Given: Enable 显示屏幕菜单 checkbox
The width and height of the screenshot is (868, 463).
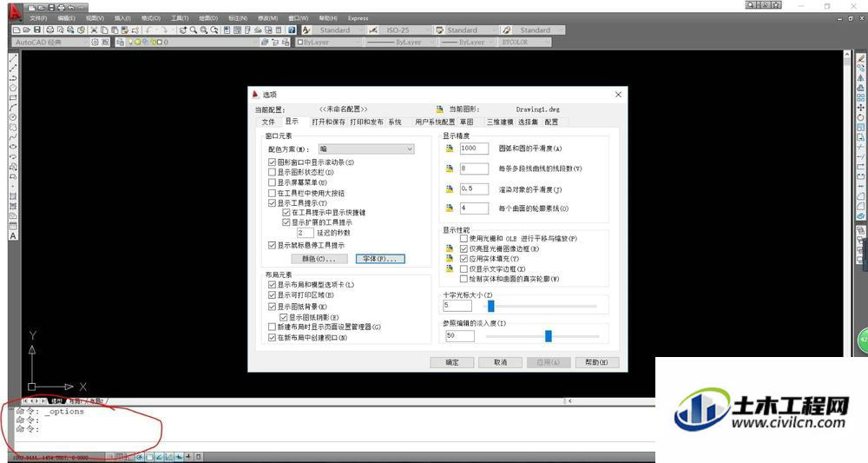Looking at the screenshot, I should [272, 182].
